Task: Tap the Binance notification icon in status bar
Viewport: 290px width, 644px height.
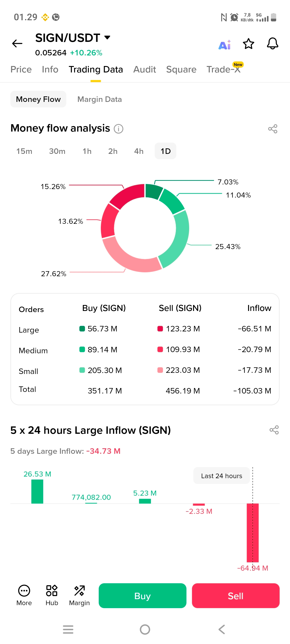Action: pos(45,17)
